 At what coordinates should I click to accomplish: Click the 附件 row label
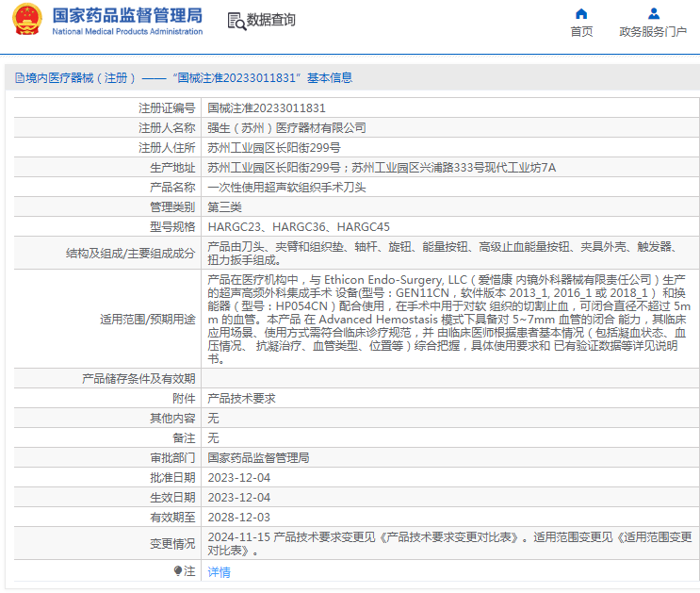(184, 399)
